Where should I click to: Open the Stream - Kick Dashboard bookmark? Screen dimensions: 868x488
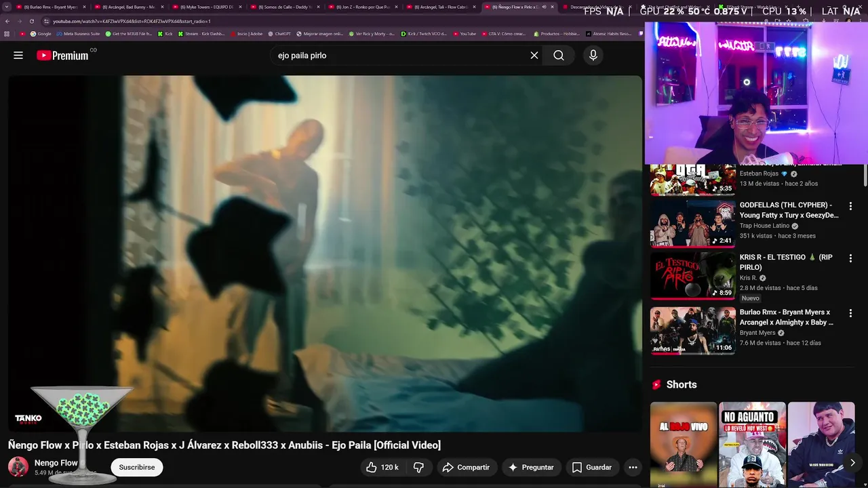pos(201,34)
